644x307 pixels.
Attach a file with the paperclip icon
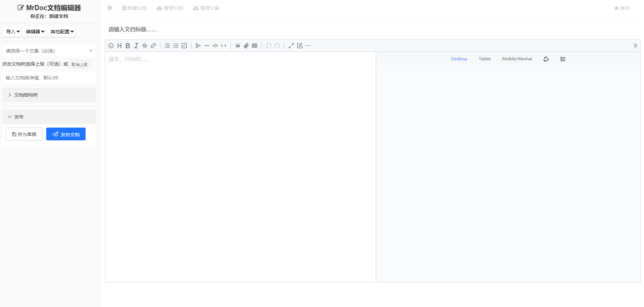coord(246,46)
